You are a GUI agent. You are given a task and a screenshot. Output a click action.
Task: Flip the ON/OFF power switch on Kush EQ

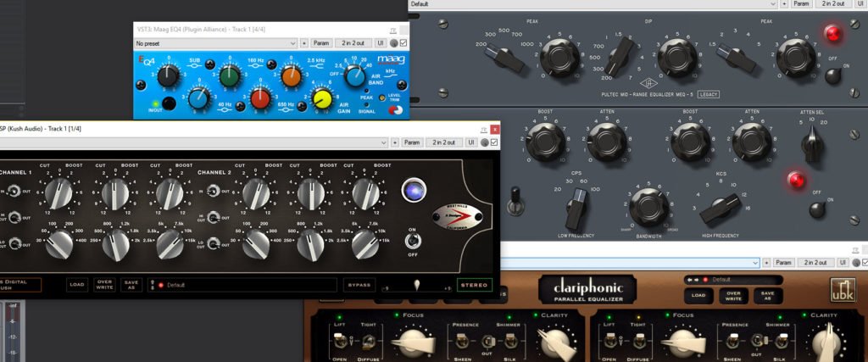(411, 242)
